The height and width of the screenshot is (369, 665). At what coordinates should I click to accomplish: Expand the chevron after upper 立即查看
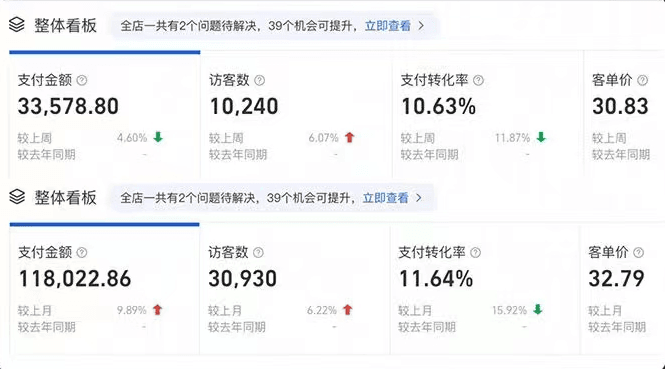(x=421, y=26)
